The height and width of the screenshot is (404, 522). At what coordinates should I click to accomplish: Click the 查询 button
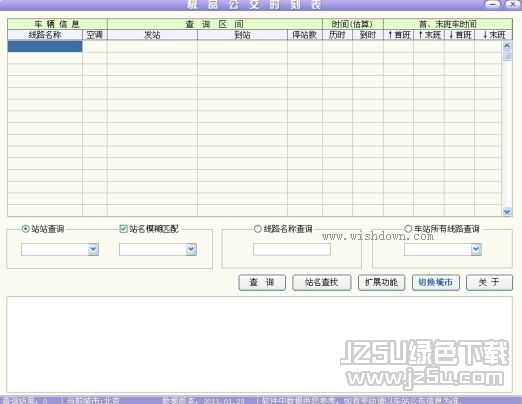(x=262, y=282)
